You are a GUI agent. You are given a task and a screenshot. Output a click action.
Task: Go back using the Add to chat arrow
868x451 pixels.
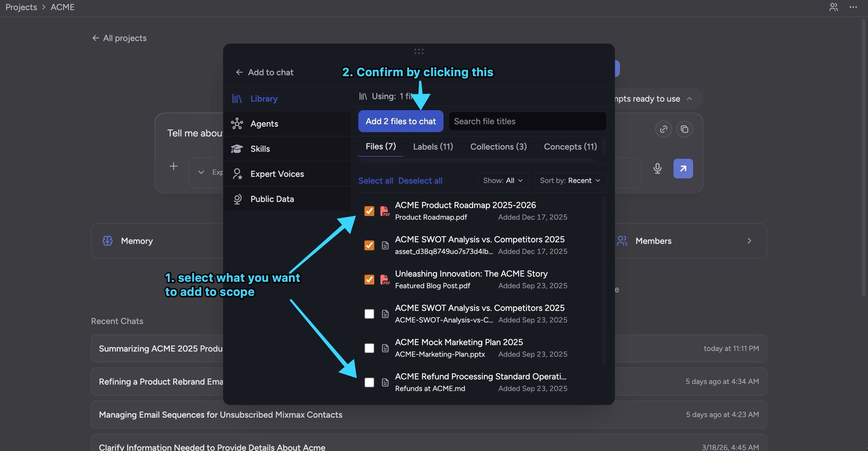239,72
